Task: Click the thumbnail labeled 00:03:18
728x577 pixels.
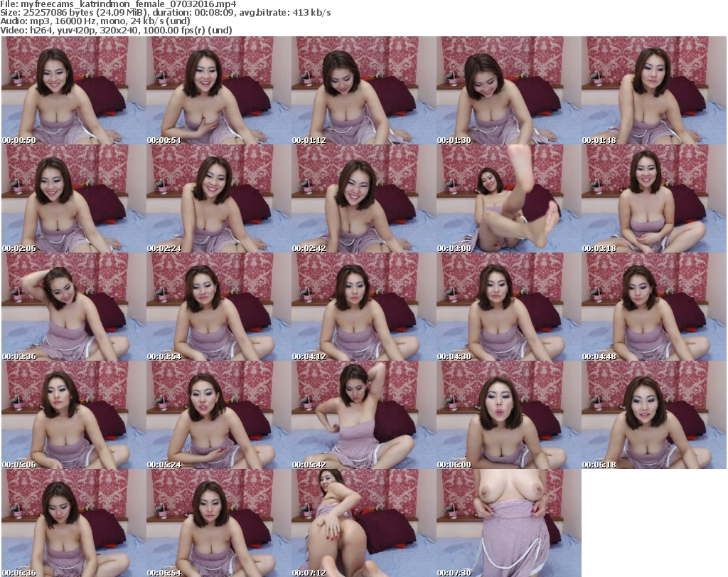Action: point(653,198)
